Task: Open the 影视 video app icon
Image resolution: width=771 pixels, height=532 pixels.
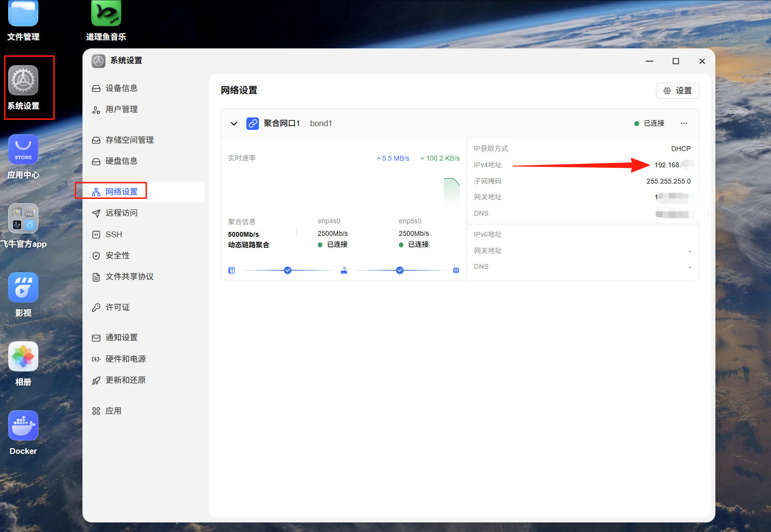Action: [23, 288]
